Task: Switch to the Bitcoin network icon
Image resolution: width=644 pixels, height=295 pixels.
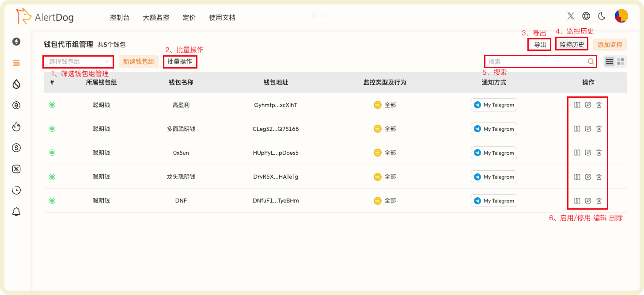Action: click(16, 105)
